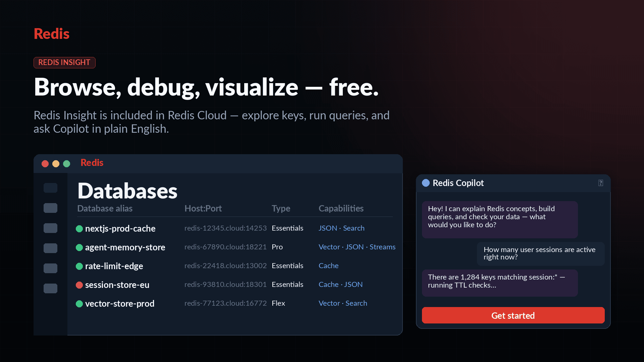Click the Vector capability of vector-store-prod
This screenshot has height=362, width=644.
coord(329,303)
